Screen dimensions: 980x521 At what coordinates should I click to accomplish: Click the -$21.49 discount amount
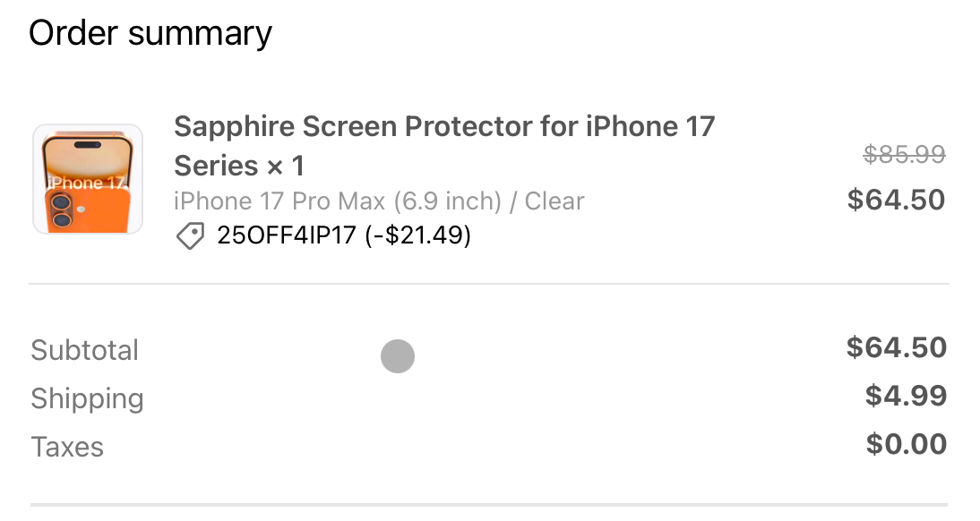click(x=418, y=236)
